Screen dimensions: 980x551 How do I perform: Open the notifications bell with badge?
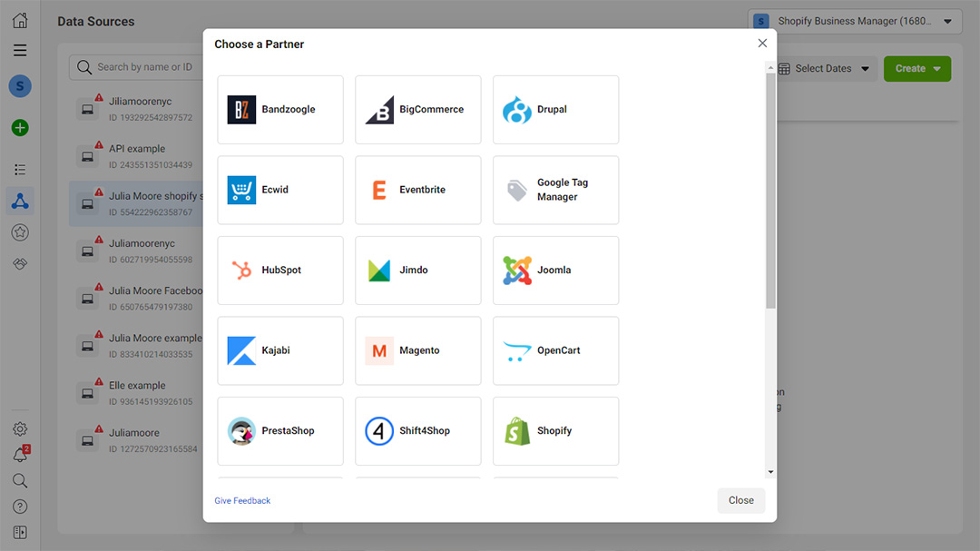(x=21, y=454)
